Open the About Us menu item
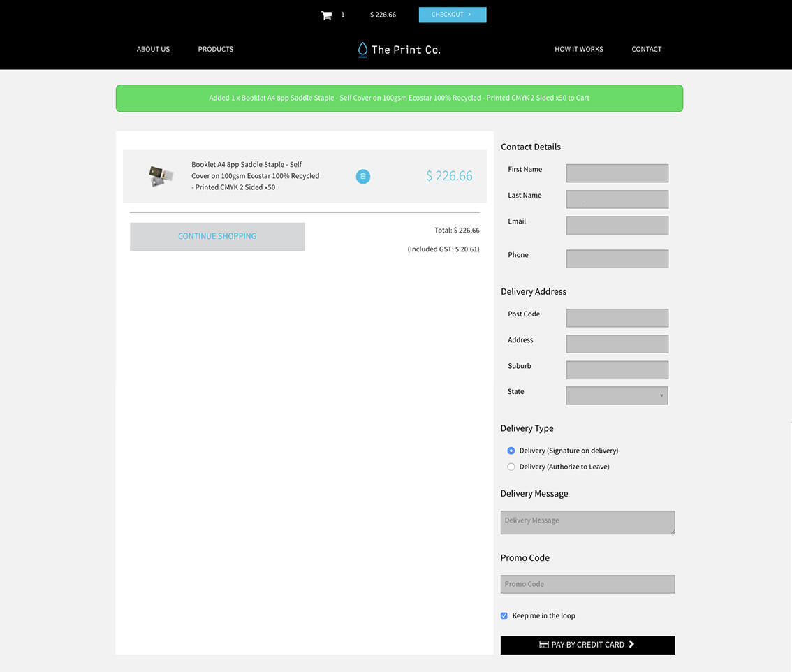This screenshot has width=792, height=672. [x=153, y=50]
